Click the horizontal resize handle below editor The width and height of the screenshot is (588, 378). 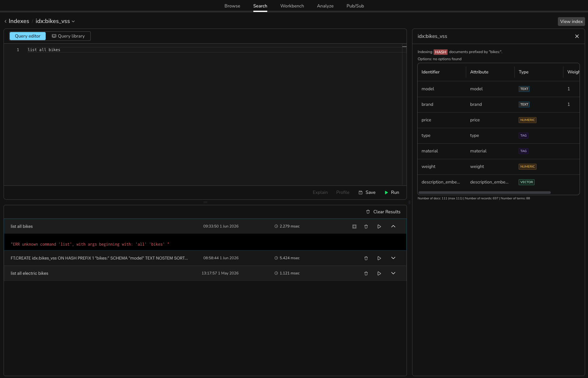click(205, 202)
